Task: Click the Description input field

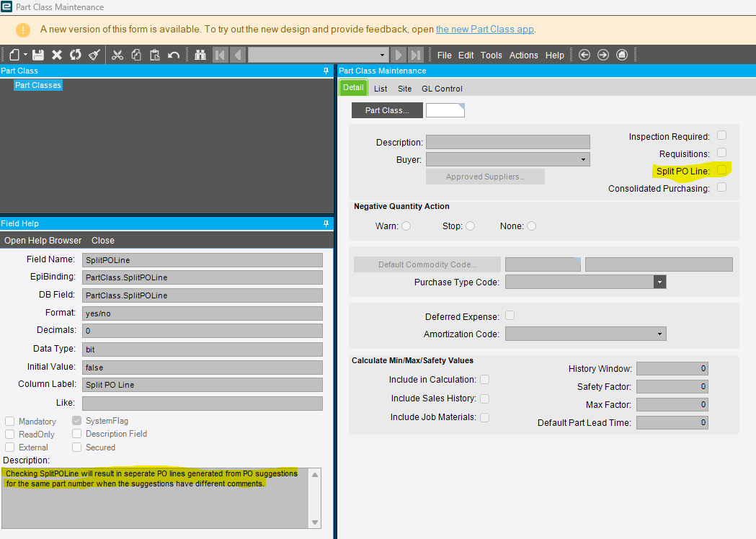Action: pos(507,142)
